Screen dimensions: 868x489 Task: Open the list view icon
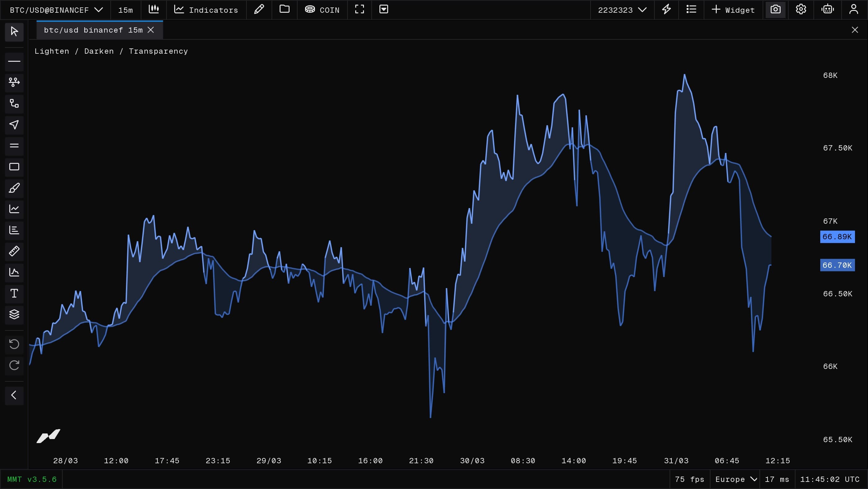pos(691,9)
